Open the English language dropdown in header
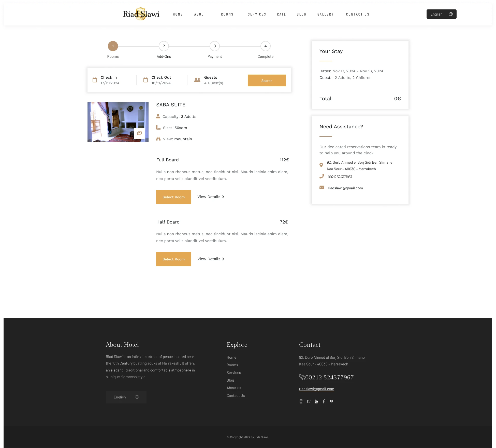Image resolution: width=496 pixels, height=448 pixels. (x=441, y=14)
